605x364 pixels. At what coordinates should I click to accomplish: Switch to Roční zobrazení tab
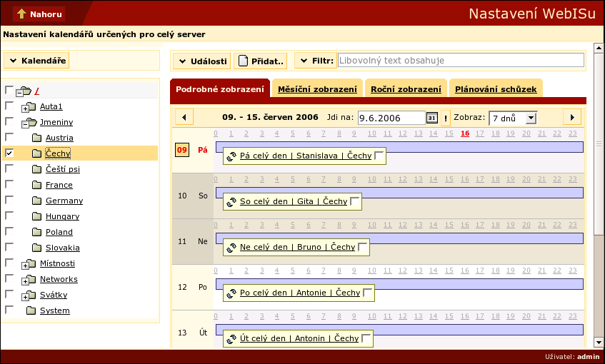pos(406,89)
